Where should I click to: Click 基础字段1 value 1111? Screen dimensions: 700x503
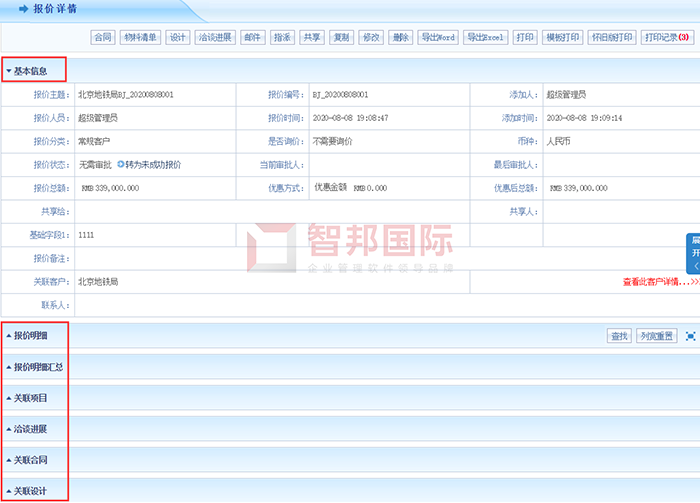click(86, 235)
